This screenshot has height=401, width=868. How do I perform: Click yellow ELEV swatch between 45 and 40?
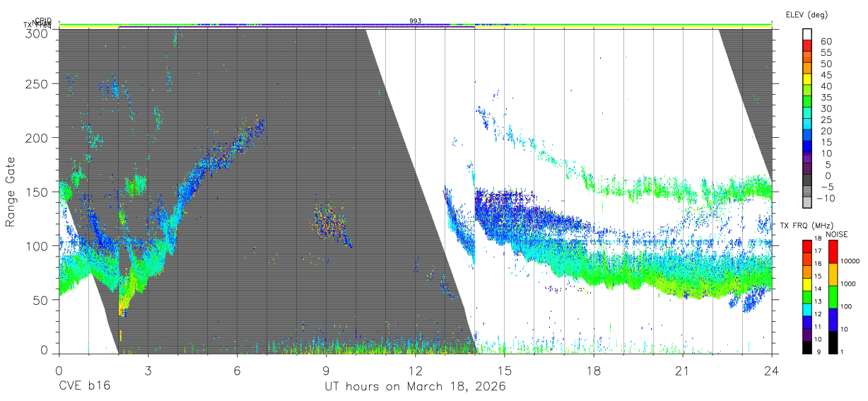807,80
